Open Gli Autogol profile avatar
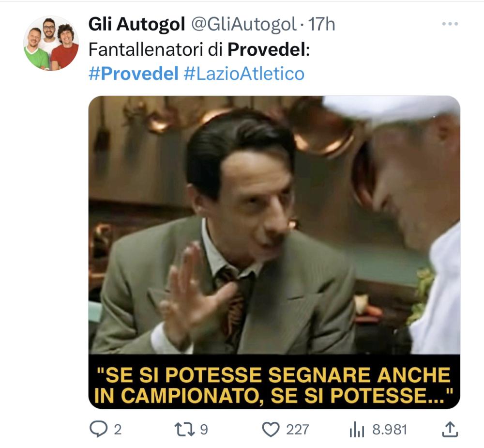The image size is (484, 448). (51, 43)
